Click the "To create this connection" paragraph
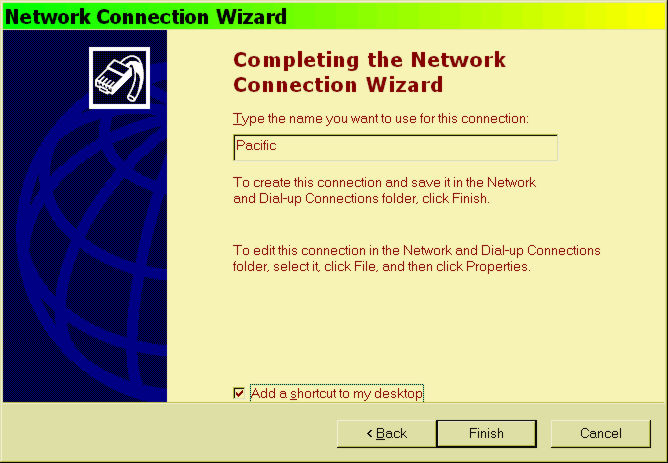Viewport: 668px width, 463px height. 384,190
